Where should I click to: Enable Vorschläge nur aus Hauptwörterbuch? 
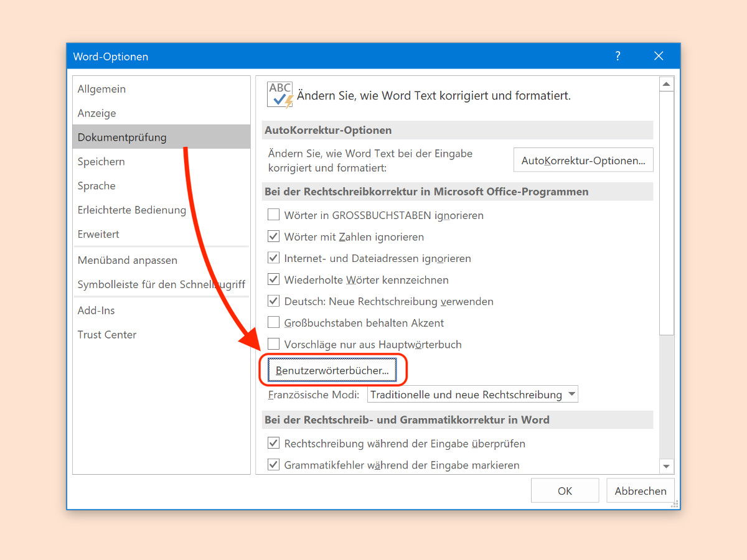point(273,344)
